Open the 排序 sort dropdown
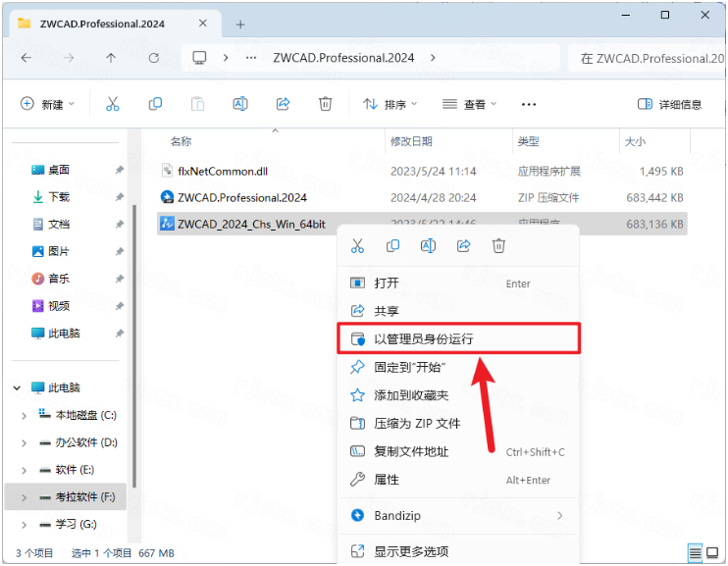This screenshot has height=566, width=728. pyautogui.click(x=390, y=104)
